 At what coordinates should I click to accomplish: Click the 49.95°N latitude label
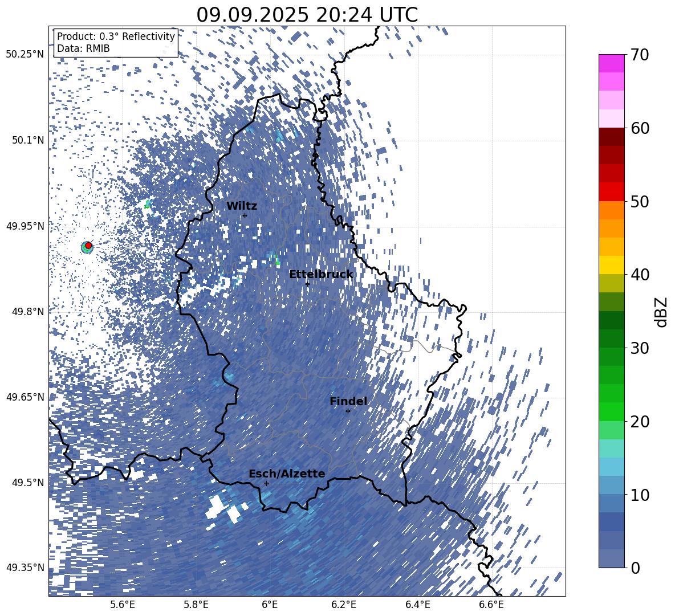pos(26,226)
